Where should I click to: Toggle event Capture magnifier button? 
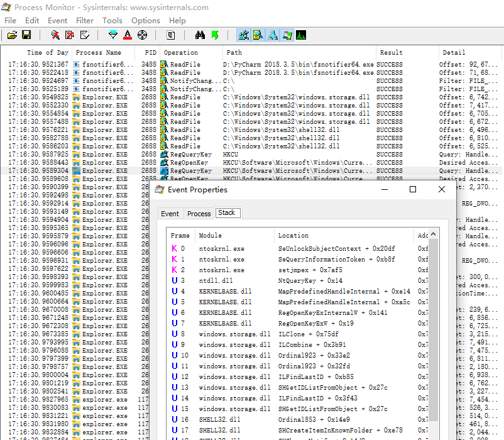(x=55, y=35)
